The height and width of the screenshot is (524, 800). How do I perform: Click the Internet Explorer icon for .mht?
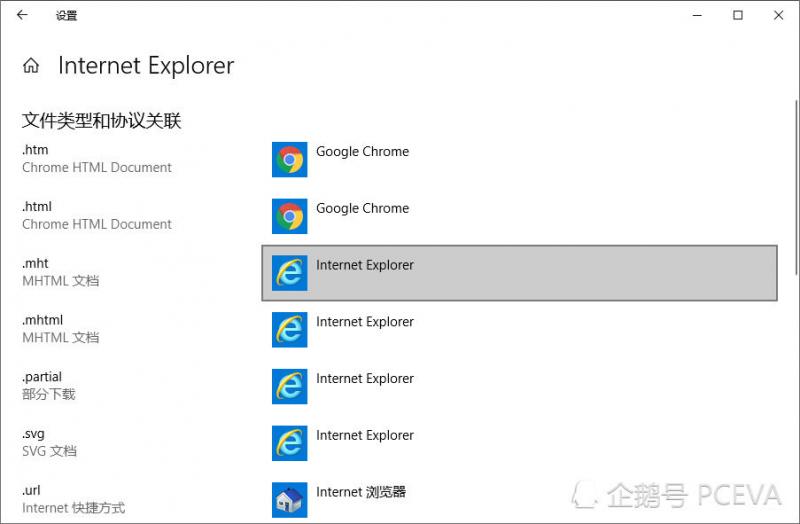290,273
